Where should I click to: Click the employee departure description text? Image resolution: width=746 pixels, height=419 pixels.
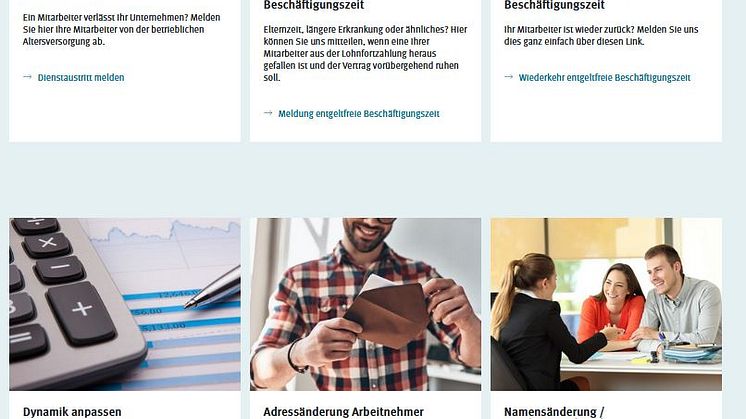pos(121,29)
